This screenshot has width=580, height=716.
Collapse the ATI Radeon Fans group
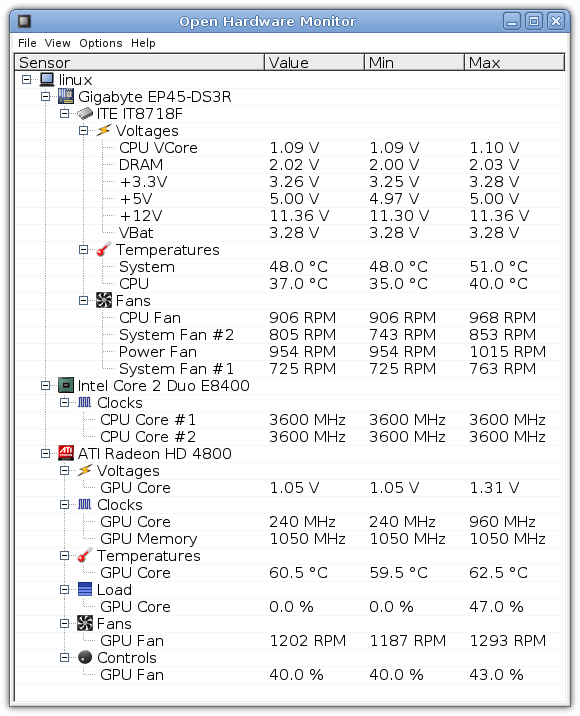pyautogui.click(x=64, y=623)
